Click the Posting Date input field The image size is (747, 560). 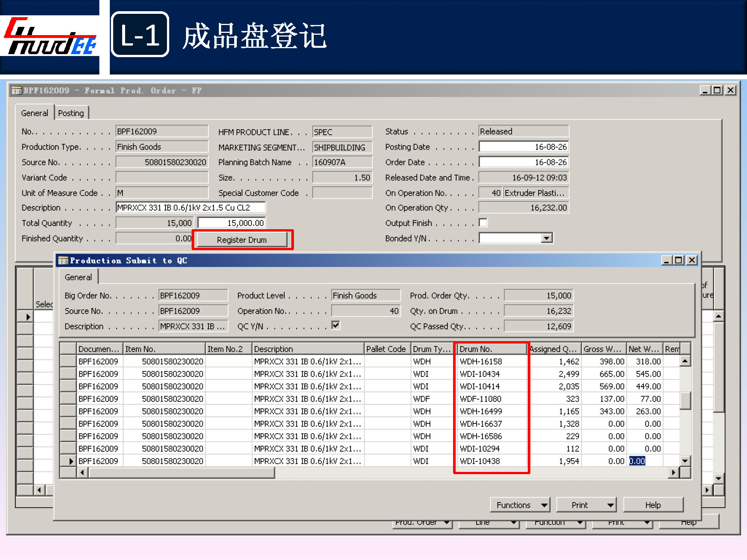coord(523,147)
